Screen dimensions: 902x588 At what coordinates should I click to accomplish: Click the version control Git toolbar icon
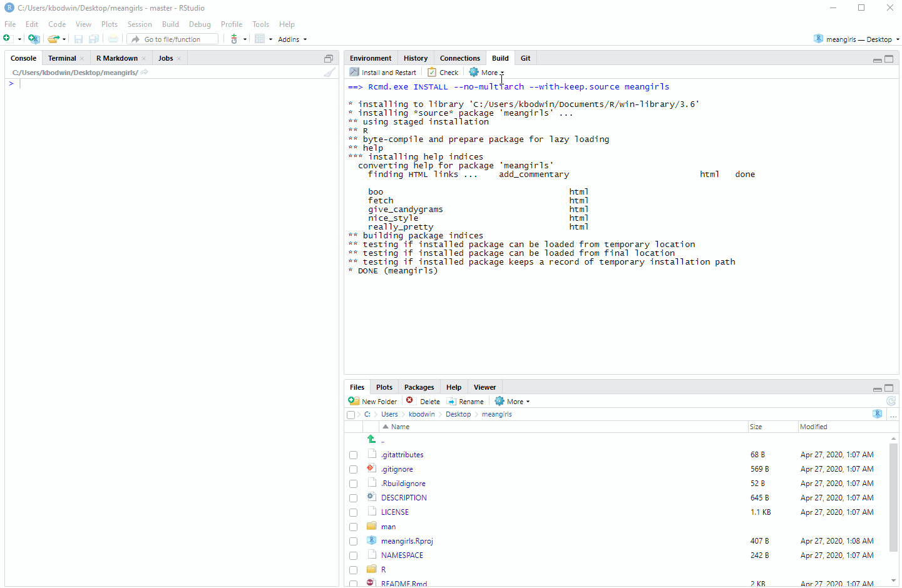(x=234, y=39)
